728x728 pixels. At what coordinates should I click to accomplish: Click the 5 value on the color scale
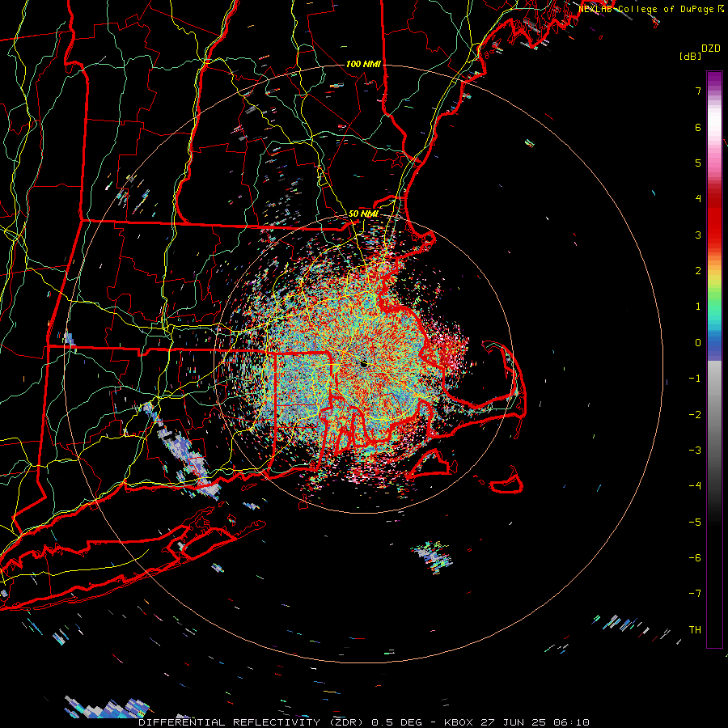click(698, 163)
